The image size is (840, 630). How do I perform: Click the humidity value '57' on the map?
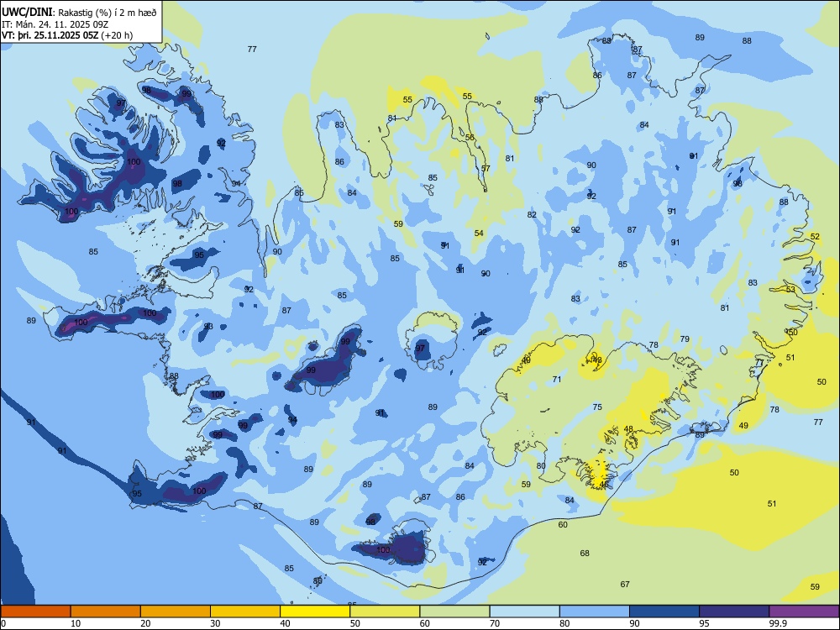pos(486,169)
